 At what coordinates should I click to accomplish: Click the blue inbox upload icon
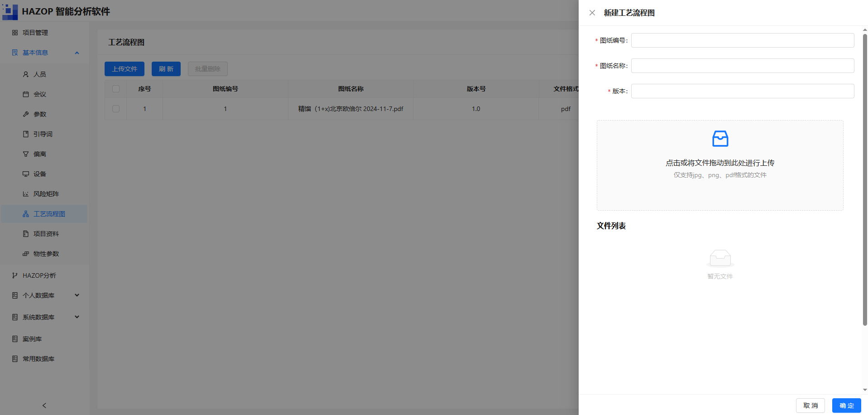[720, 139]
